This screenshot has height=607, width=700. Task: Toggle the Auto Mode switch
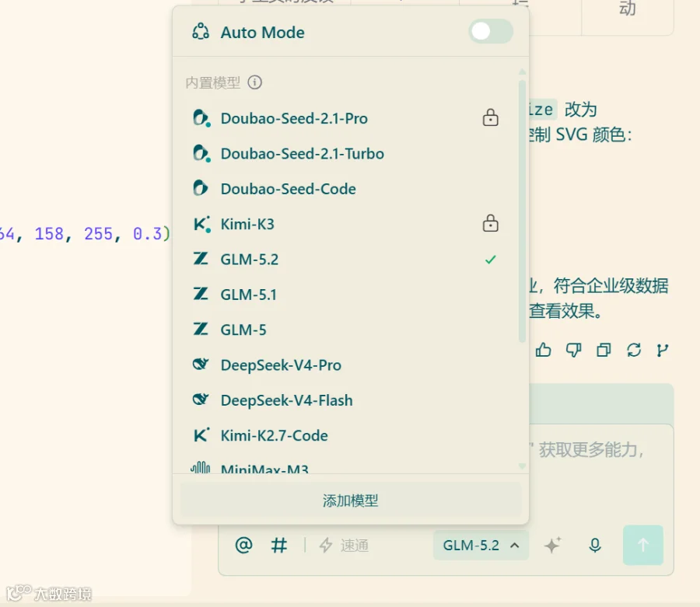point(490,32)
